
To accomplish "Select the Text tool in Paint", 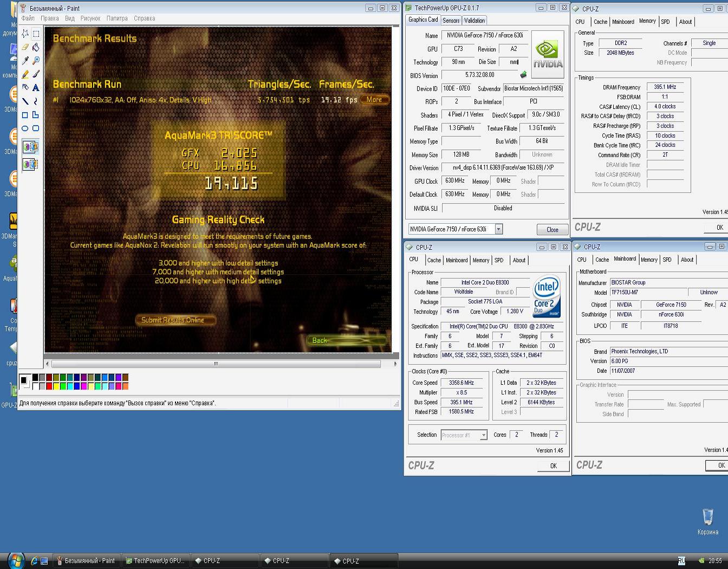I will click(36, 87).
